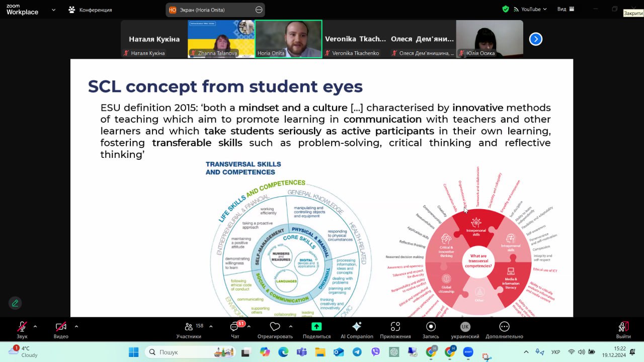Select Zhanna Talanova video thumbnail
The image size is (644, 362).
[x=221, y=39]
